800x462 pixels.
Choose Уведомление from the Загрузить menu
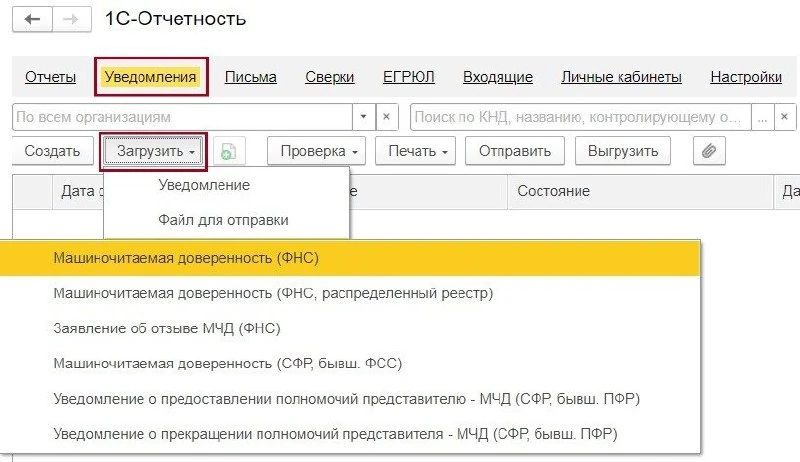tap(227, 185)
